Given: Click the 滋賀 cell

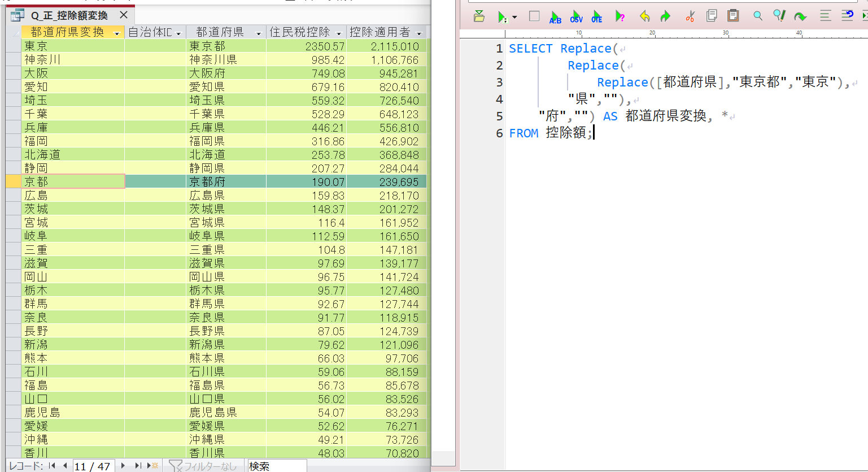Looking at the screenshot, I should pos(72,263).
